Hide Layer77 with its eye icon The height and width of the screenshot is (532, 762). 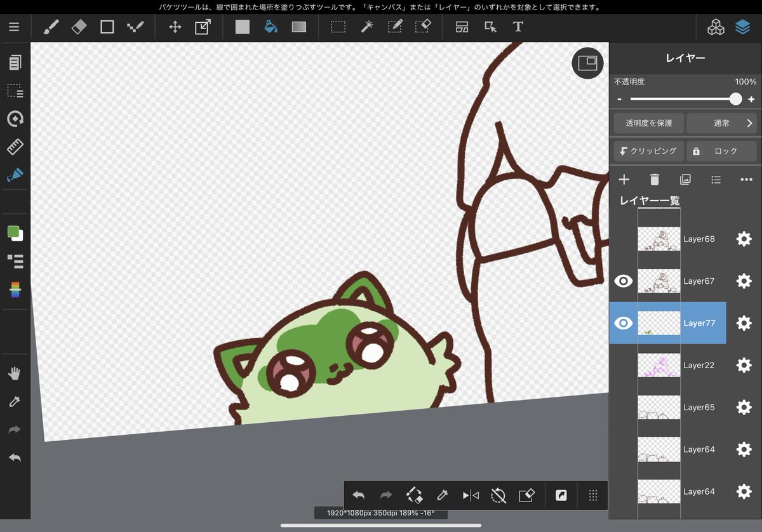(624, 323)
